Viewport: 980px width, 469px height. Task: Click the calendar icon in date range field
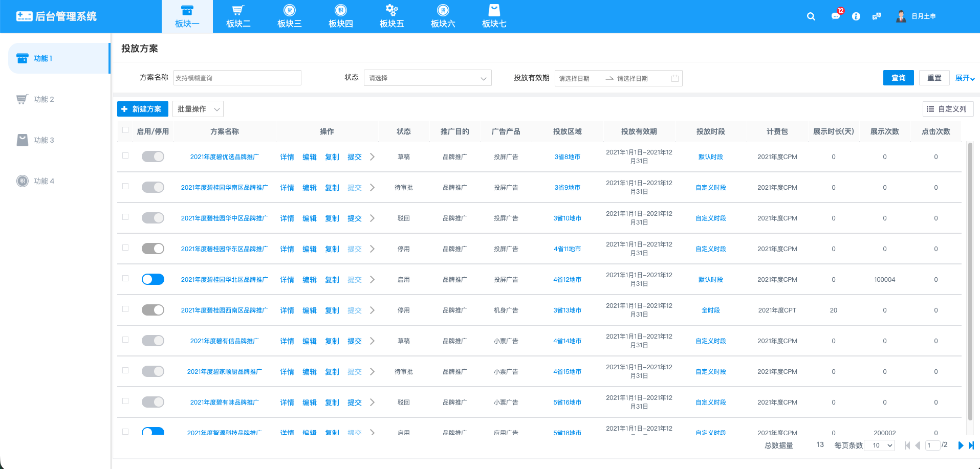(x=675, y=78)
